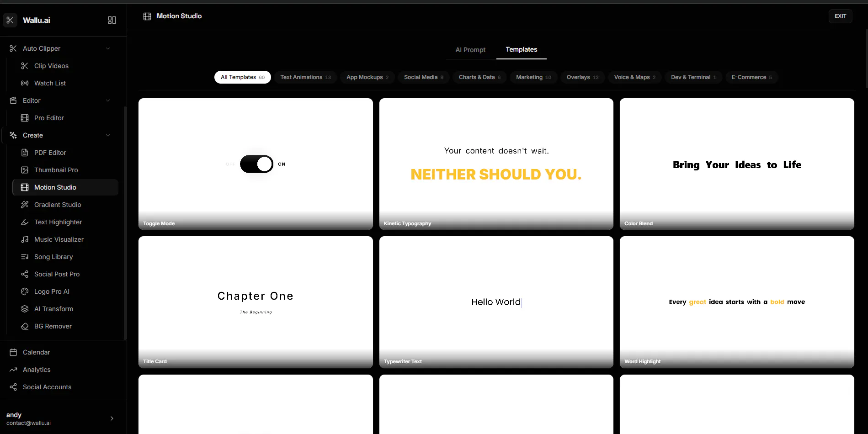The width and height of the screenshot is (868, 434).
Task: Open the Toggle Mode template
Action: pos(256,164)
